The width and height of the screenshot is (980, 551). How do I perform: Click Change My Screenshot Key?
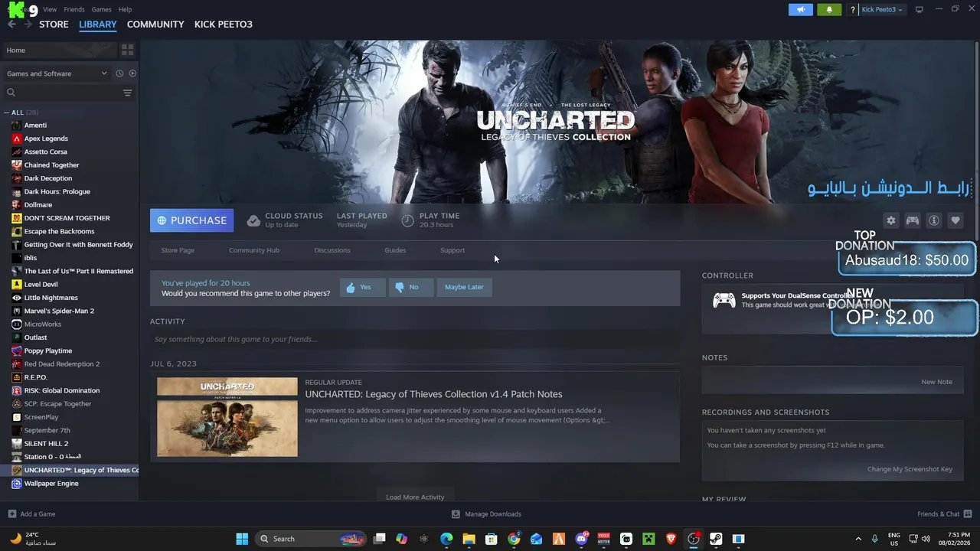(x=910, y=469)
